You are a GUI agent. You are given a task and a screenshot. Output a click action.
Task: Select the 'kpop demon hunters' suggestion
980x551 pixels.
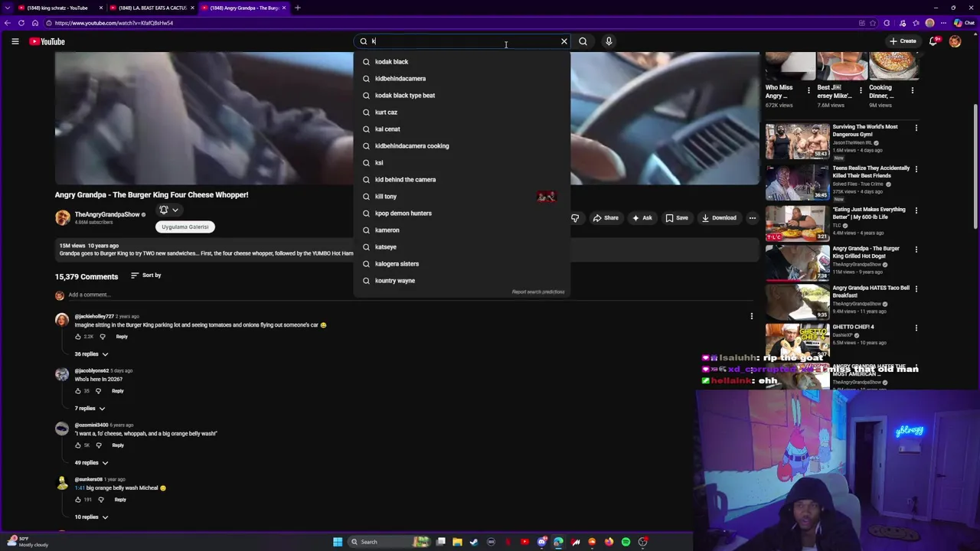[462, 213]
